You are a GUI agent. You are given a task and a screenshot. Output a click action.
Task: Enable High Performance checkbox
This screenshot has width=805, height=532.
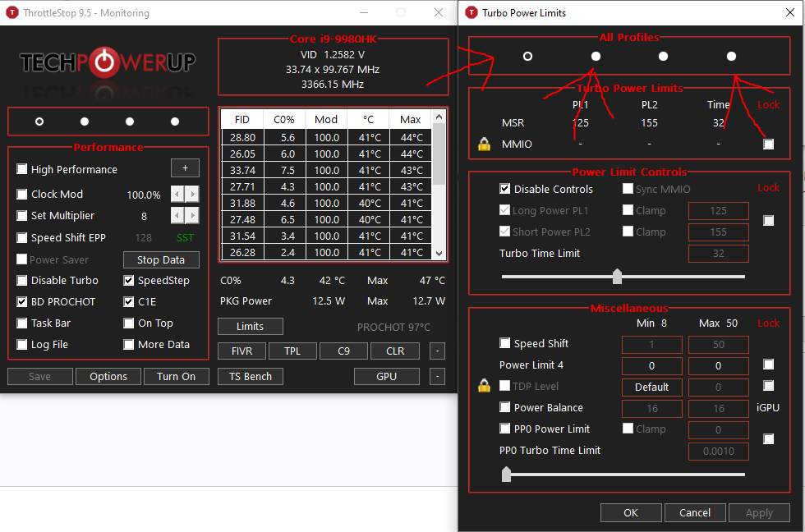[21, 169]
